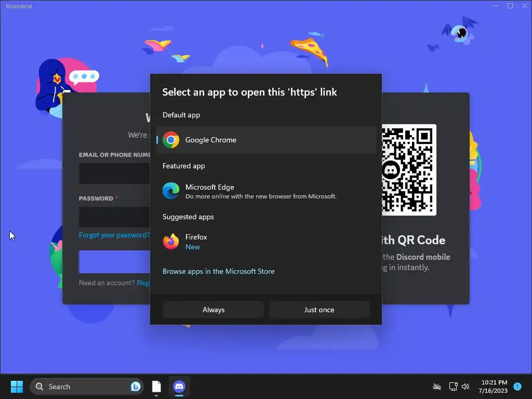The height and width of the screenshot is (399, 532).
Task: Minimize the Discord window
Action: [x=495, y=6]
